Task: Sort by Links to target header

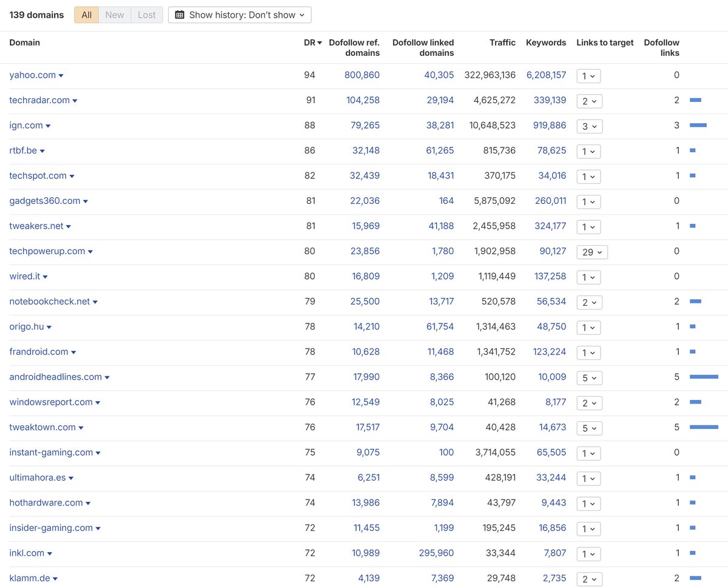Action: coord(605,42)
